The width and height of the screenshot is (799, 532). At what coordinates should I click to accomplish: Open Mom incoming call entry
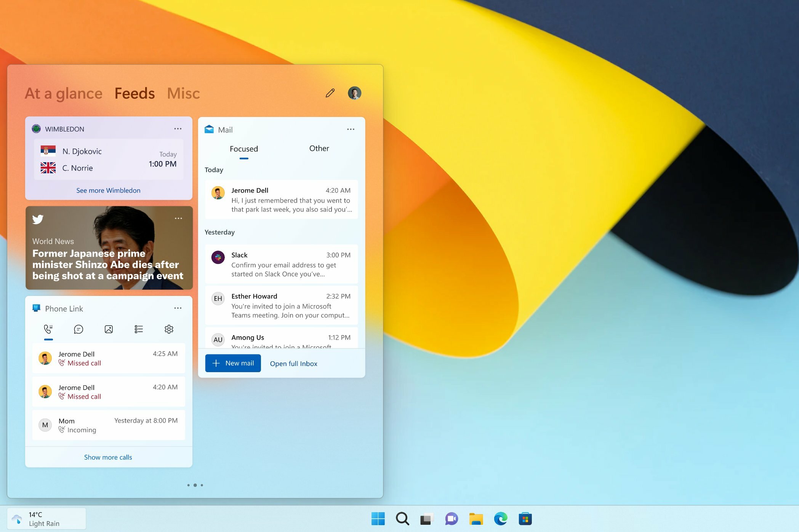click(109, 425)
